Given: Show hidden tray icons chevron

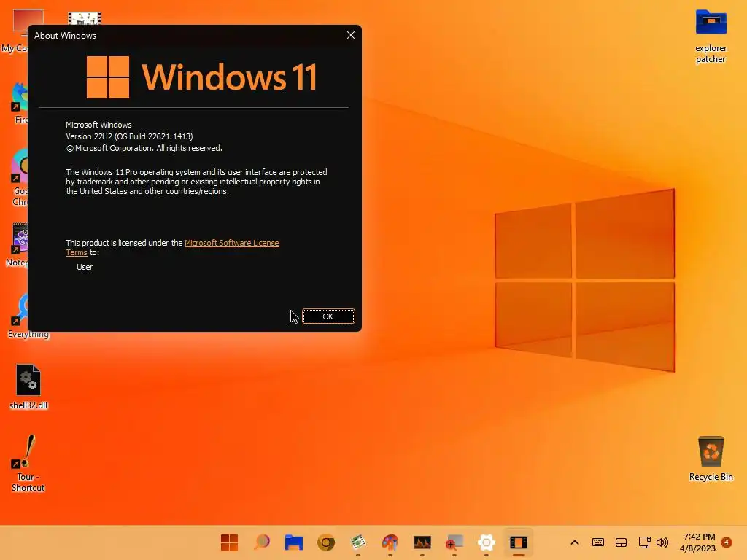Looking at the screenshot, I should click(575, 542).
